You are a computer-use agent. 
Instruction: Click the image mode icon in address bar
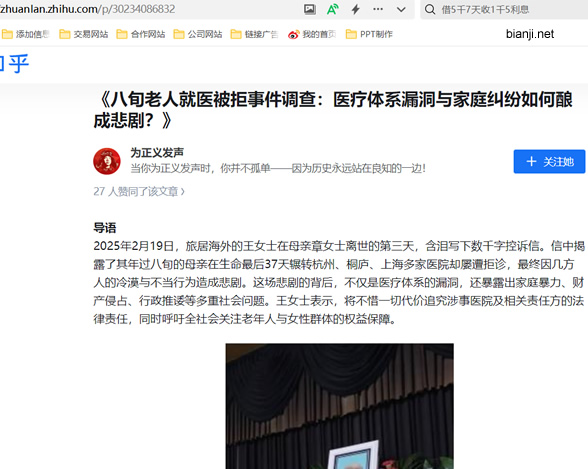click(309, 9)
